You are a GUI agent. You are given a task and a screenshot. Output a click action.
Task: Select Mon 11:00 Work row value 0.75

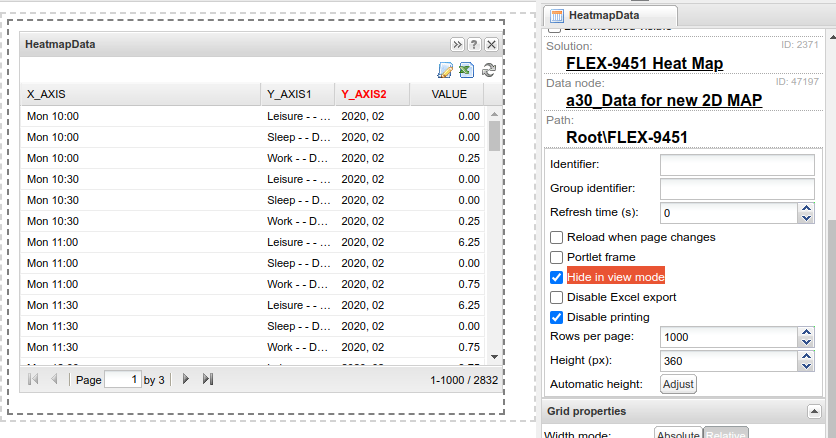252,284
